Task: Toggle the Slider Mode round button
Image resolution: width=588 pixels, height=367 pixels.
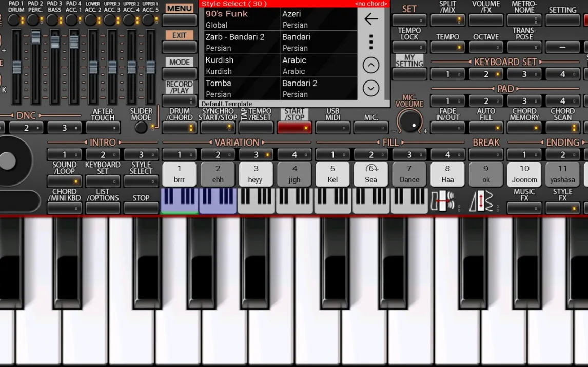Action: [x=141, y=127]
